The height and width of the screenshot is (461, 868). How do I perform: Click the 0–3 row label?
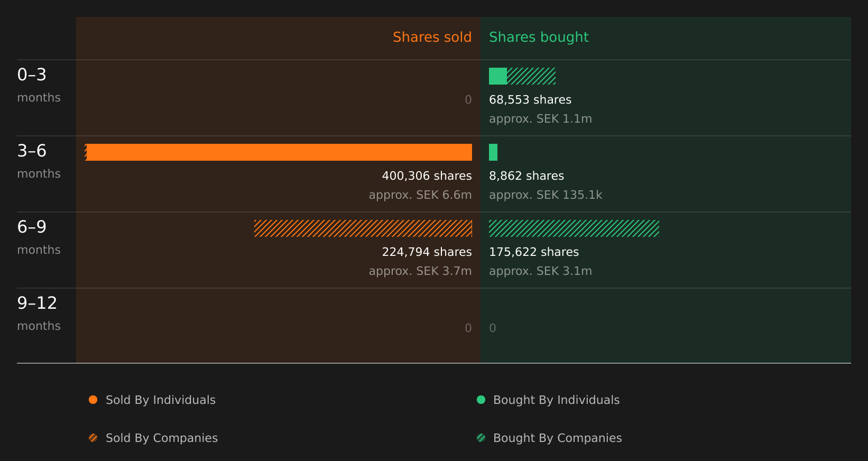tap(32, 75)
